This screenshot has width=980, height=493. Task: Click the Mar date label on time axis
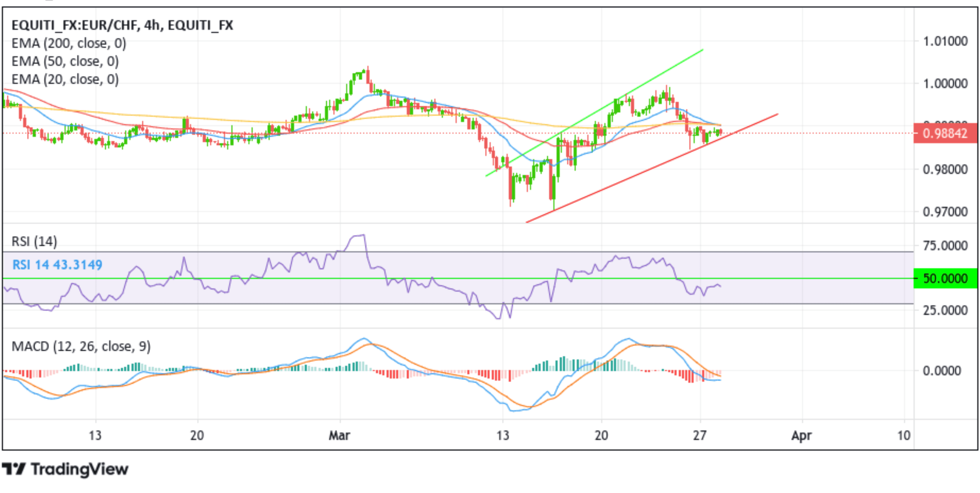click(x=339, y=435)
